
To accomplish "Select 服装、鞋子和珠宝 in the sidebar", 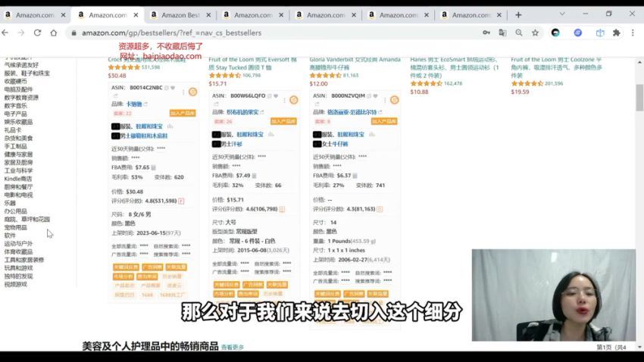I will (27, 73).
